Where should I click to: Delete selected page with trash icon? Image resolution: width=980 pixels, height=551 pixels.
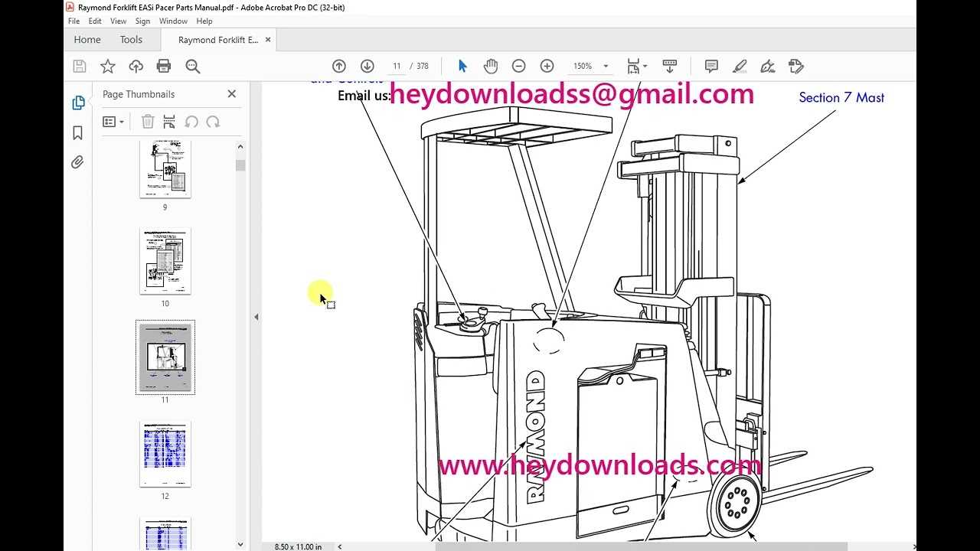[148, 122]
